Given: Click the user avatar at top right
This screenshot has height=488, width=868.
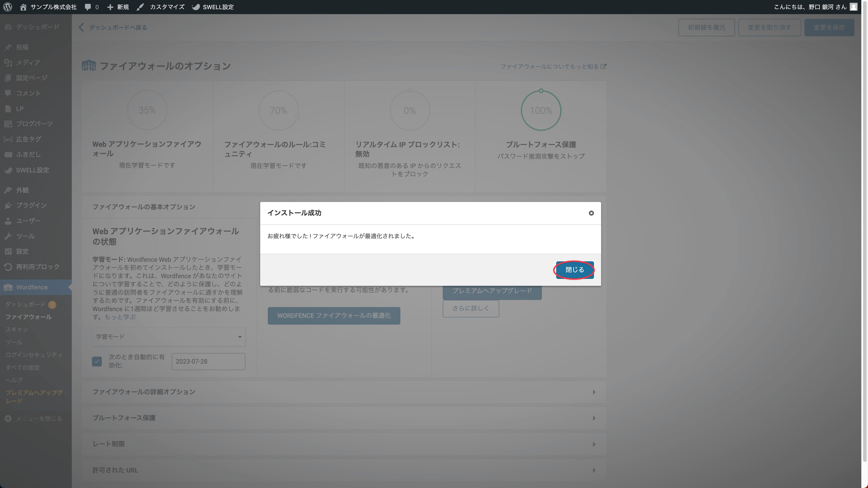Looking at the screenshot, I should [853, 7].
